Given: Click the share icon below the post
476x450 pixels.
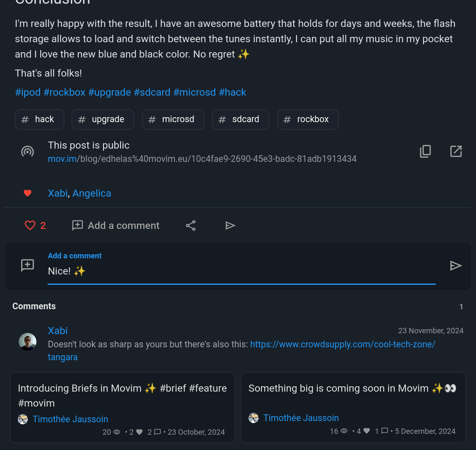Looking at the screenshot, I should [x=191, y=225].
